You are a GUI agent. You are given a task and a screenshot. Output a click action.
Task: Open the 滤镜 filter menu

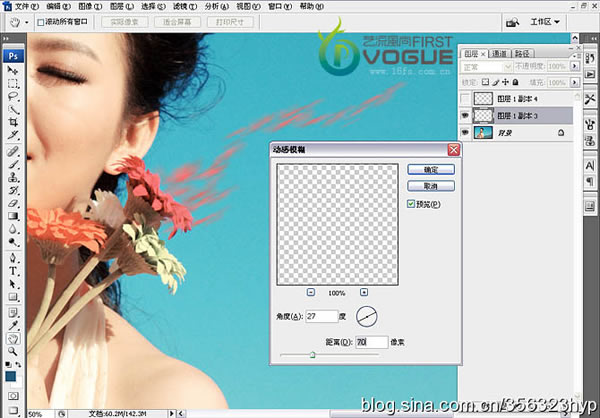[185, 7]
